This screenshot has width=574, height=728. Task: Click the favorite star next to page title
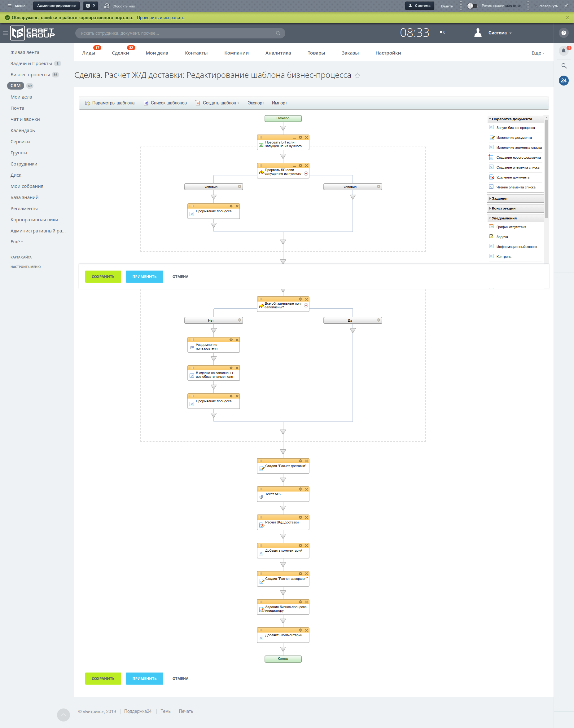(x=357, y=76)
